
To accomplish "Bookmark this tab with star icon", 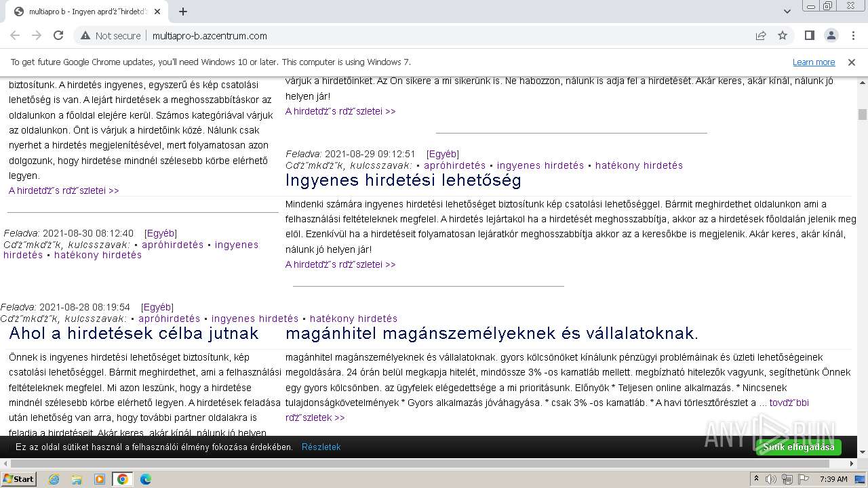I will point(783,36).
